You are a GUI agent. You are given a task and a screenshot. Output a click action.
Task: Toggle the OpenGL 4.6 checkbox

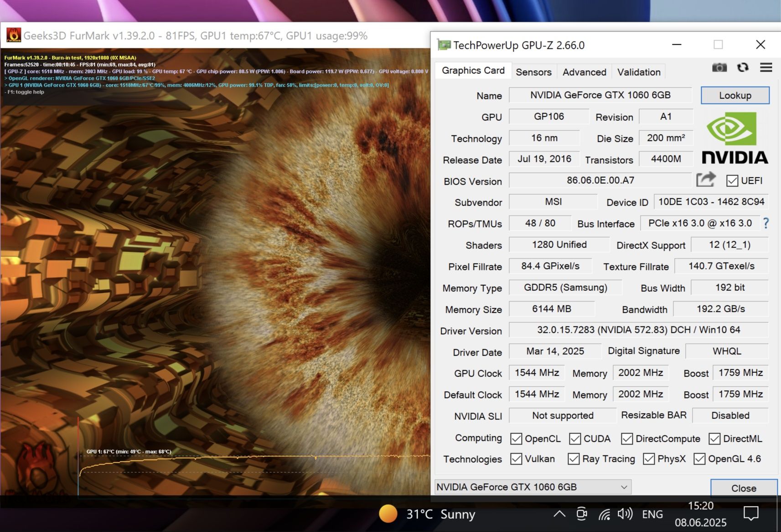coord(699,459)
